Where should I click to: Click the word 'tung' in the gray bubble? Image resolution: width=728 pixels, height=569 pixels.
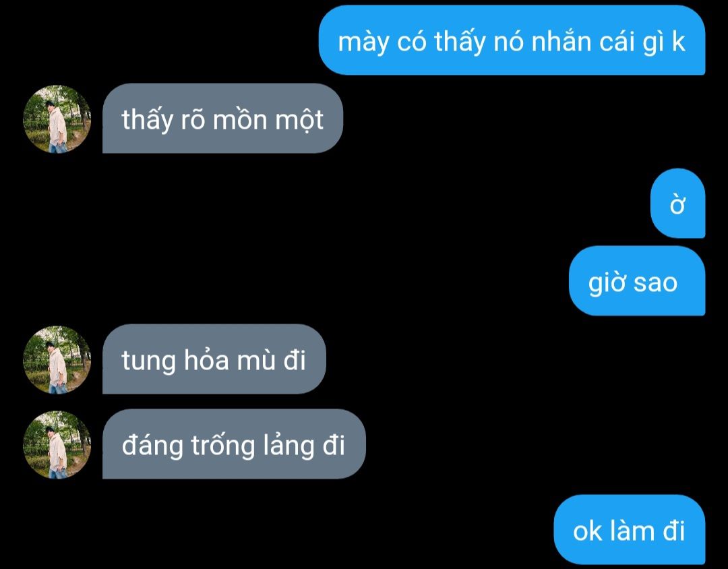148,362
